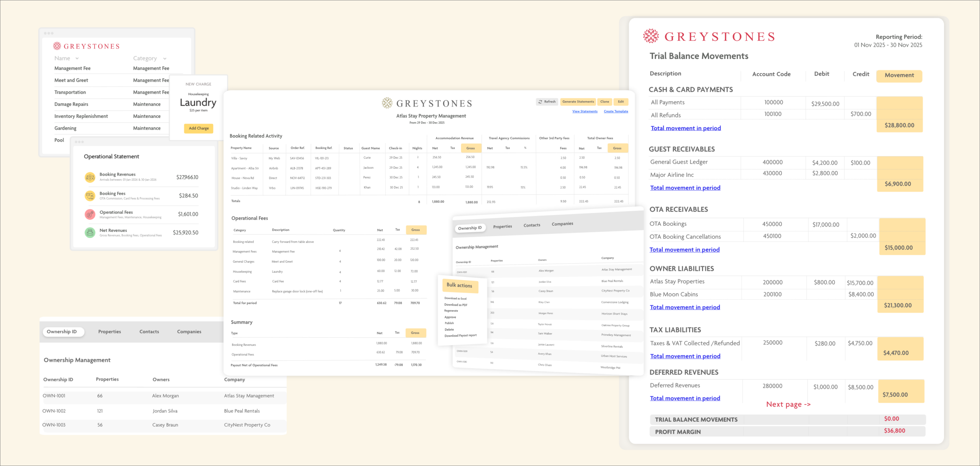Image resolution: width=980 pixels, height=466 pixels.
Task: Click the Booking Revenues coin icon
Action: click(90, 177)
